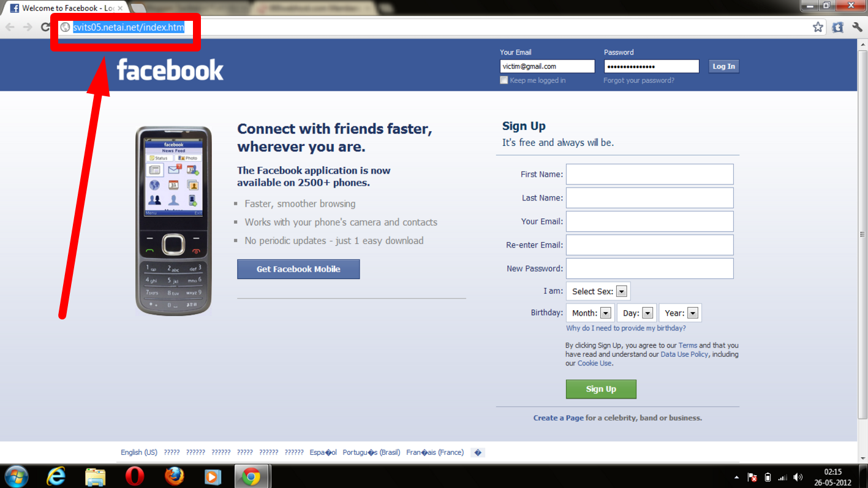
Task: Open Windows Explorer folder on taskbar
Action: 95,476
